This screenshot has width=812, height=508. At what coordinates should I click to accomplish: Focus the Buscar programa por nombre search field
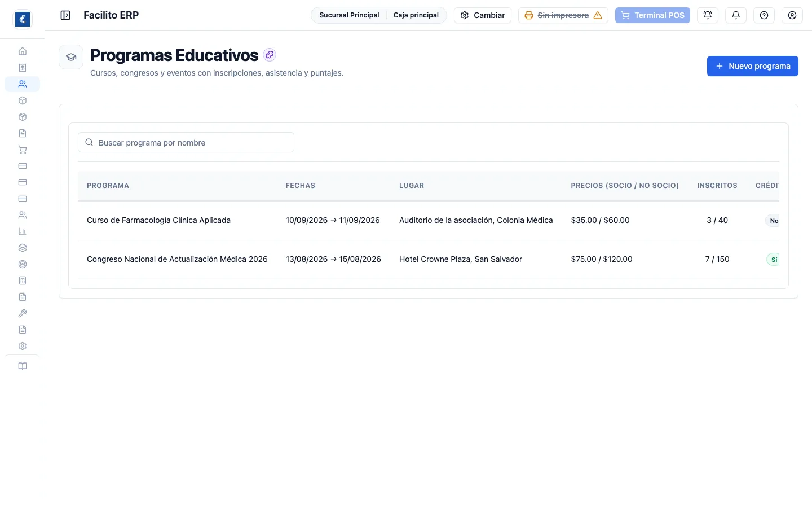tap(186, 142)
